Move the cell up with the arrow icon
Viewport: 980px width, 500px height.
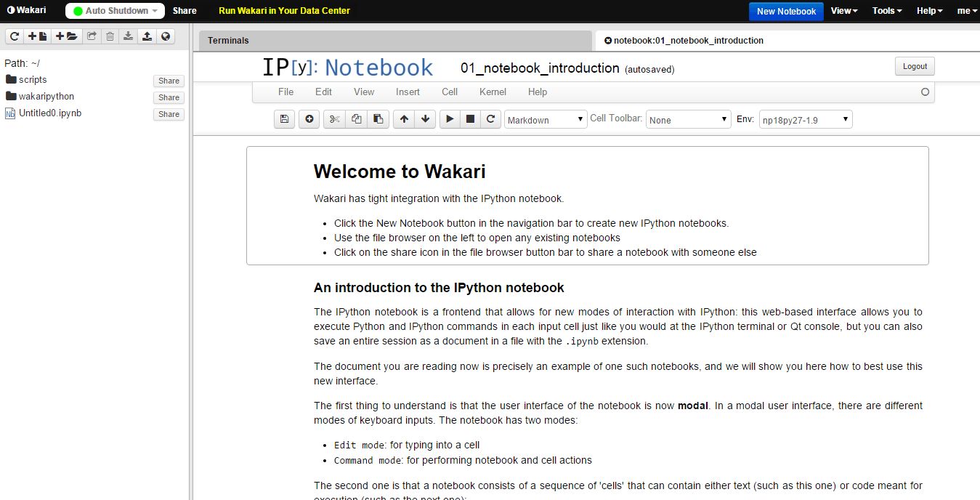coord(404,118)
